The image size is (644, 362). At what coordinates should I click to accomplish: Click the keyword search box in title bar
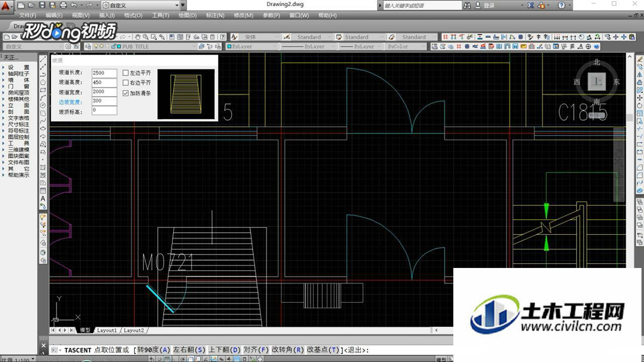(x=422, y=5)
